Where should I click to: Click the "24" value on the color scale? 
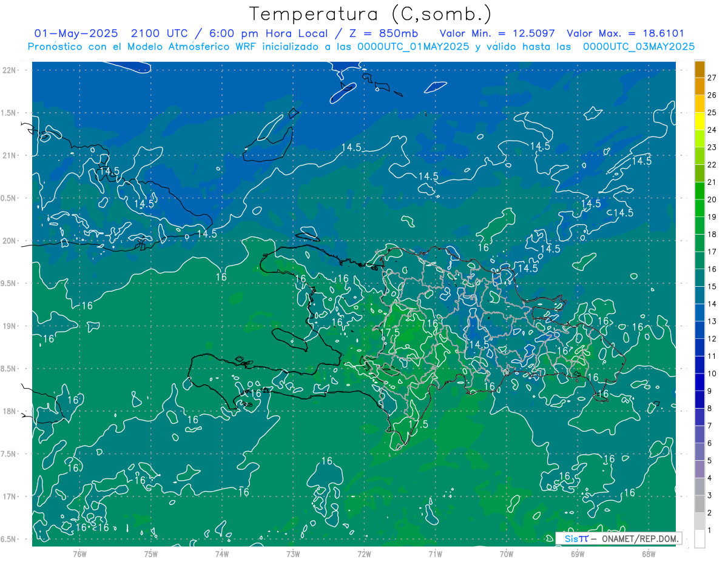712,130
